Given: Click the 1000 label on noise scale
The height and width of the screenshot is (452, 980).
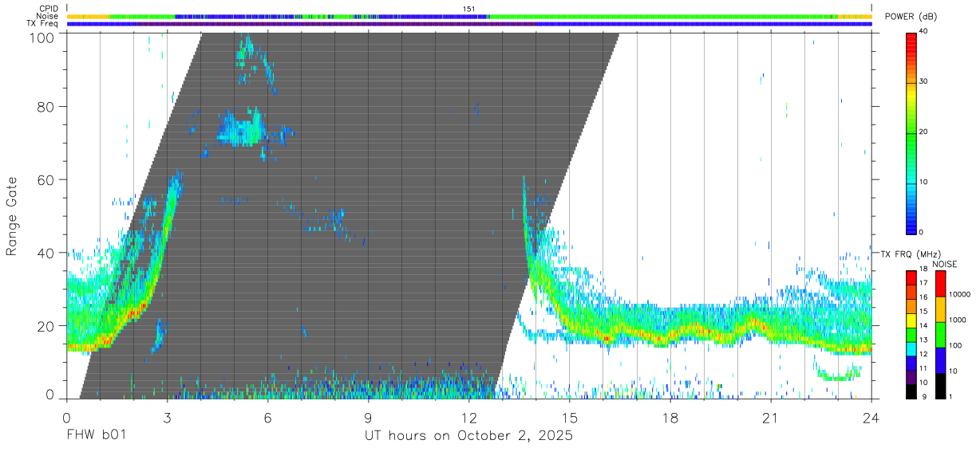Looking at the screenshot, I should pos(958,320).
